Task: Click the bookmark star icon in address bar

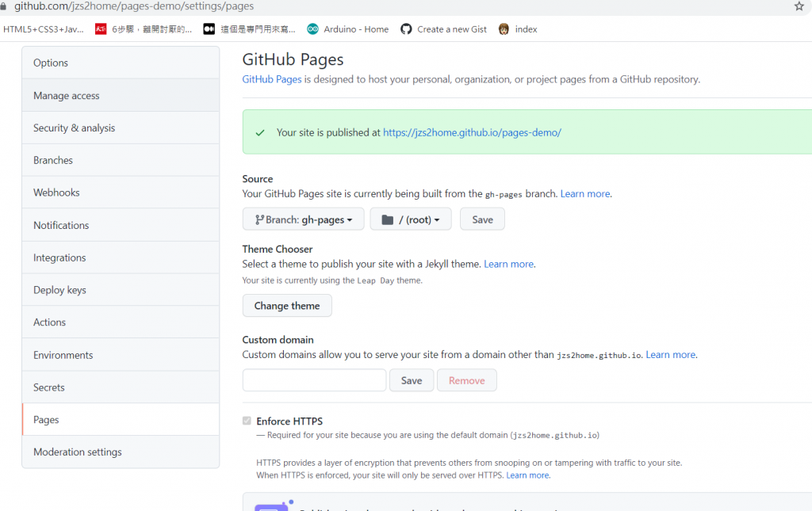Action: point(799,6)
